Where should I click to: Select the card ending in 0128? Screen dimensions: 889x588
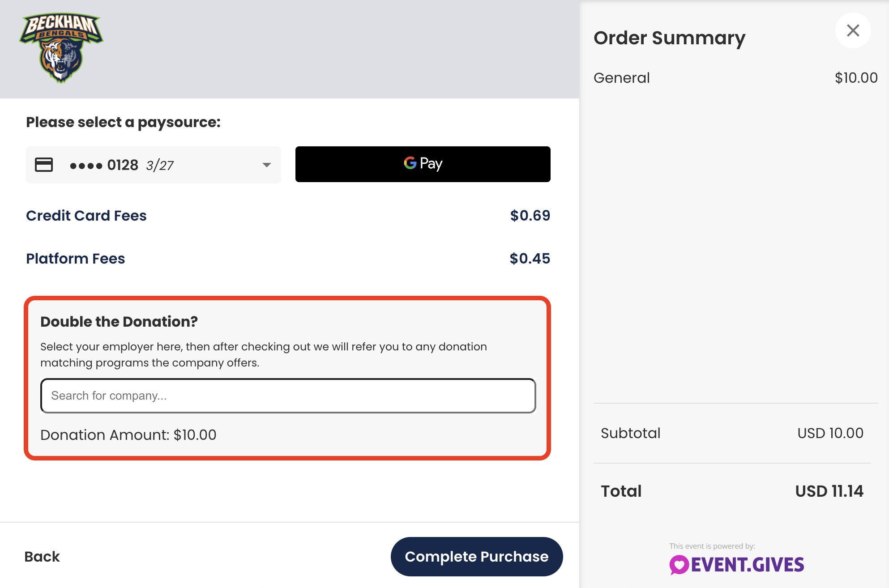pyautogui.click(x=153, y=165)
